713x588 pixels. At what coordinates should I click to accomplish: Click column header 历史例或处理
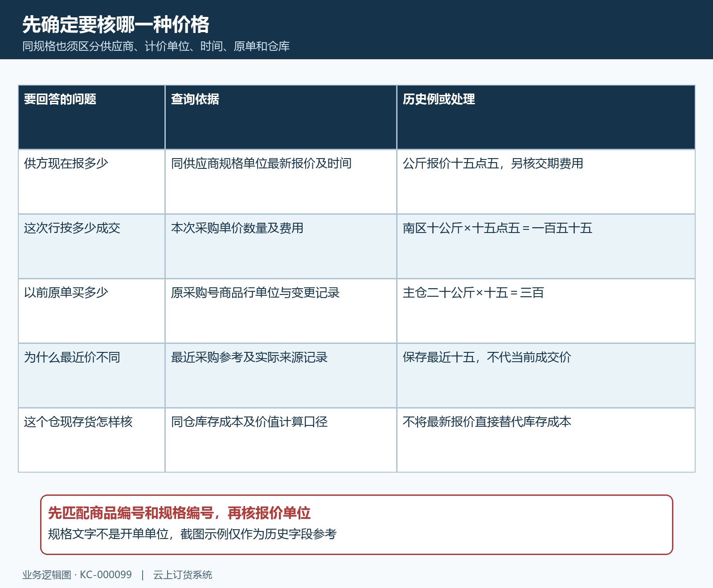click(x=546, y=117)
